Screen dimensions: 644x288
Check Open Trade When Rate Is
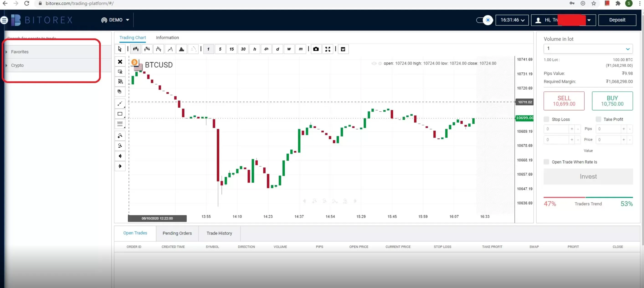(547, 162)
